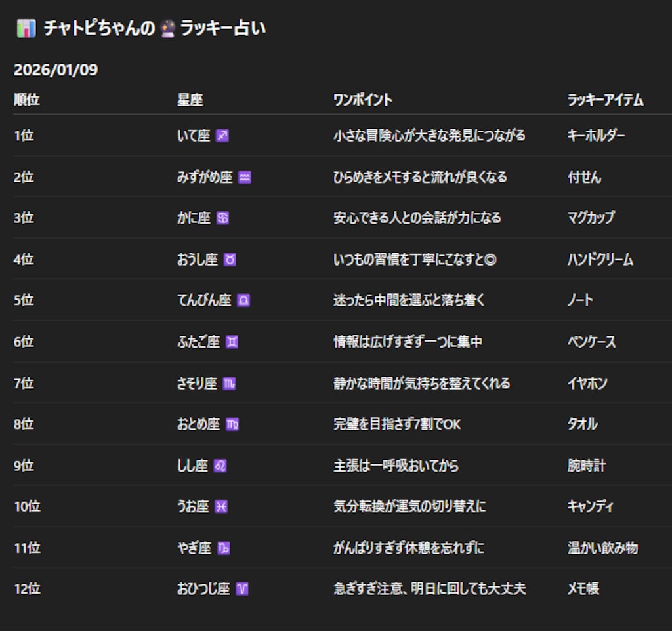672x631 pixels.
Task: Click the Aquarius symbol beside みずがめ座
Action: pyautogui.click(x=243, y=177)
